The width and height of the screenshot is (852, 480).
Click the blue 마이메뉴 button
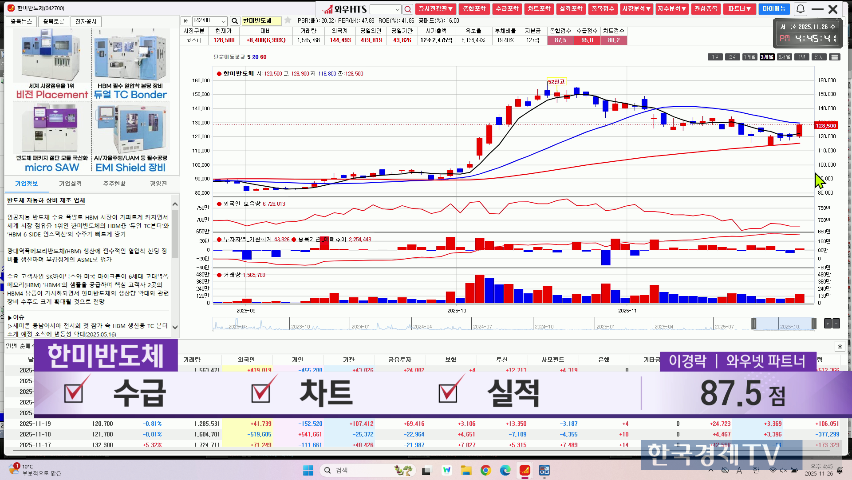pos(773,8)
